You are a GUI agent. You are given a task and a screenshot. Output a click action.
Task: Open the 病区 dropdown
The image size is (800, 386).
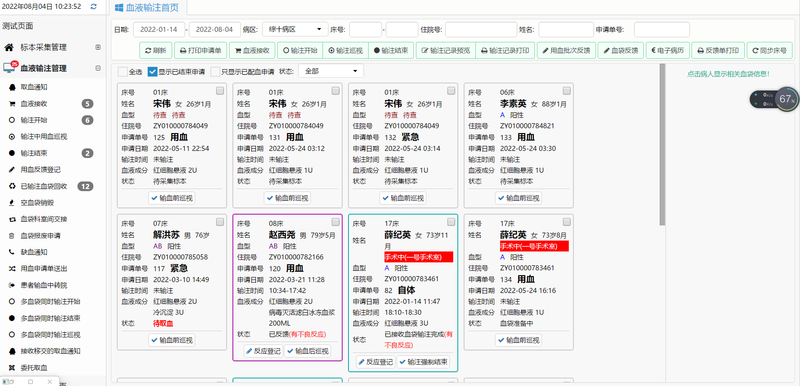point(295,30)
